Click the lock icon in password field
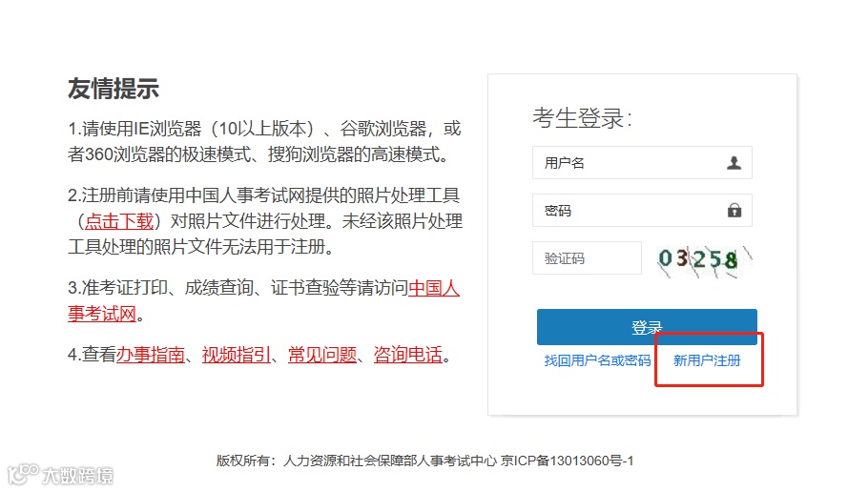Image resolution: width=868 pixels, height=492 pixels. click(x=734, y=211)
